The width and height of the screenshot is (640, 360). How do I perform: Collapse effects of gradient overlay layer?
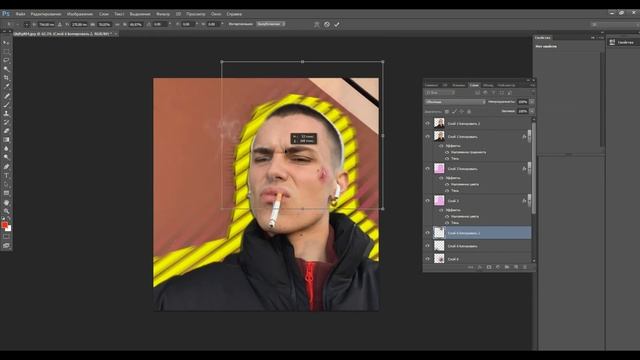tap(529, 137)
